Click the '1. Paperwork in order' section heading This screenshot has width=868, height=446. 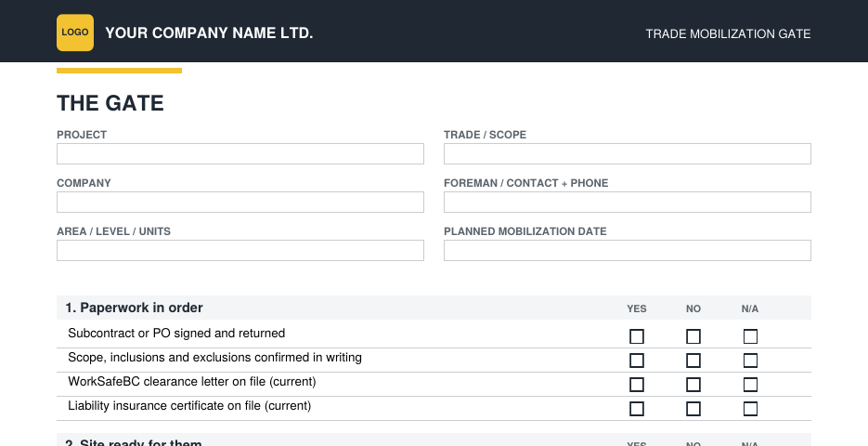click(x=134, y=308)
